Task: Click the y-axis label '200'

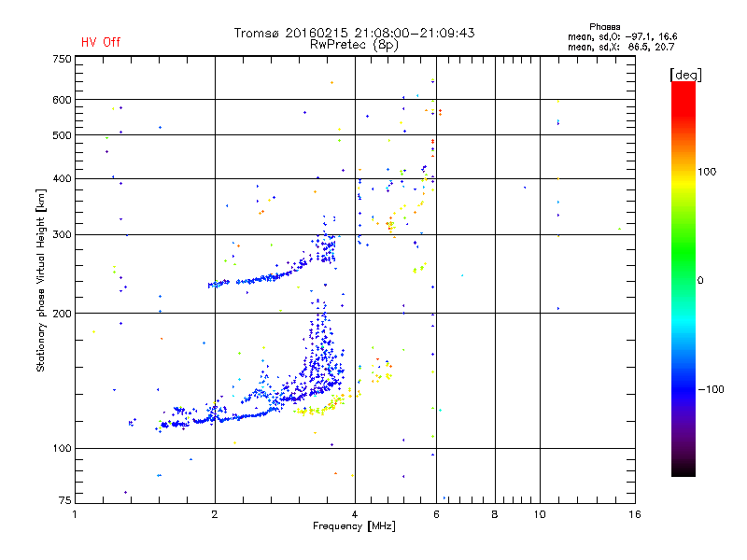Action: pyautogui.click(x=62, y=314)
